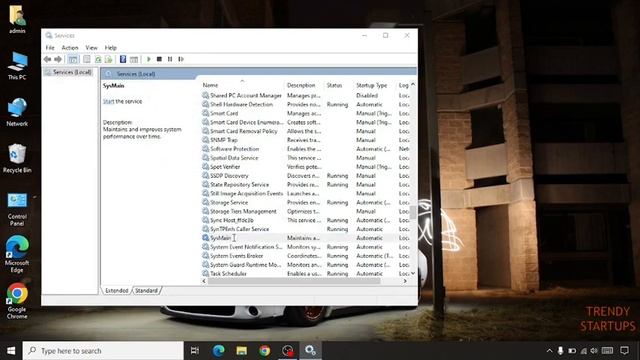Select the This PC desktop icon
The width and height of the screenshot is (640, 360).
(17, 65)
